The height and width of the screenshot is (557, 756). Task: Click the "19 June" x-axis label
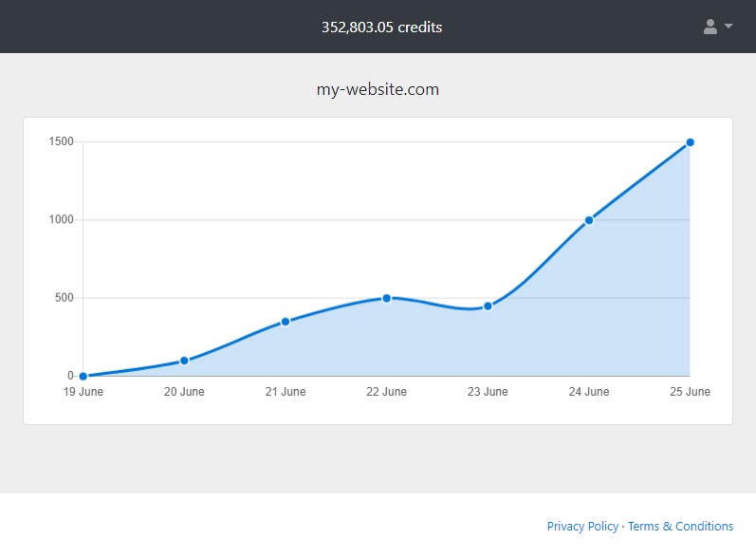click(83, 392)
